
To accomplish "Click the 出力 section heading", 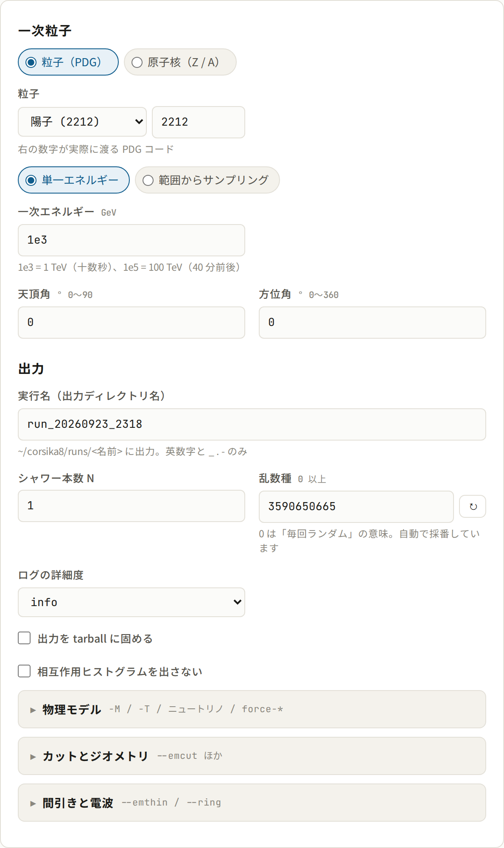I will (31, 368).
